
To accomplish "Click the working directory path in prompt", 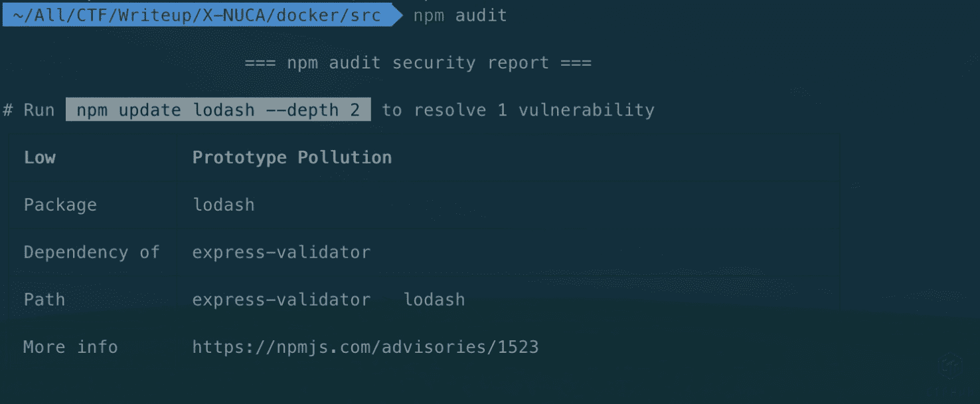I will (196, 15).
